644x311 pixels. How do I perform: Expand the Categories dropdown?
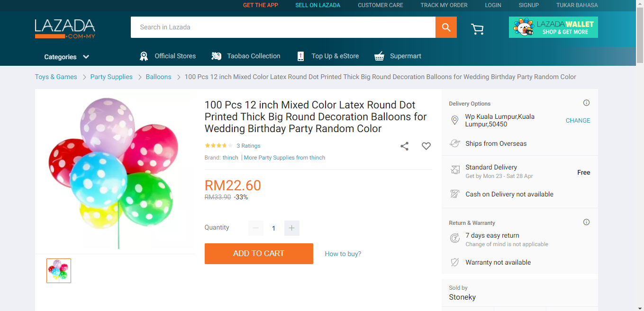point(66,57)
